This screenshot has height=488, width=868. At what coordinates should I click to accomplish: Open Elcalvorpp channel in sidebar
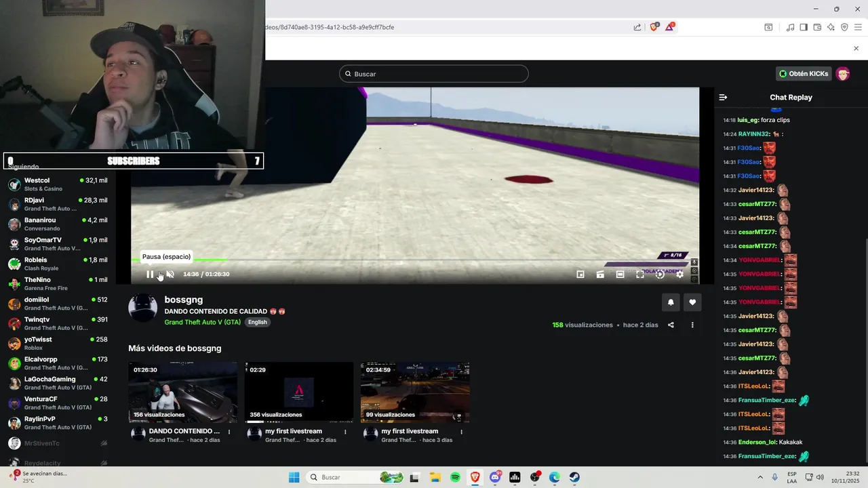57,363
